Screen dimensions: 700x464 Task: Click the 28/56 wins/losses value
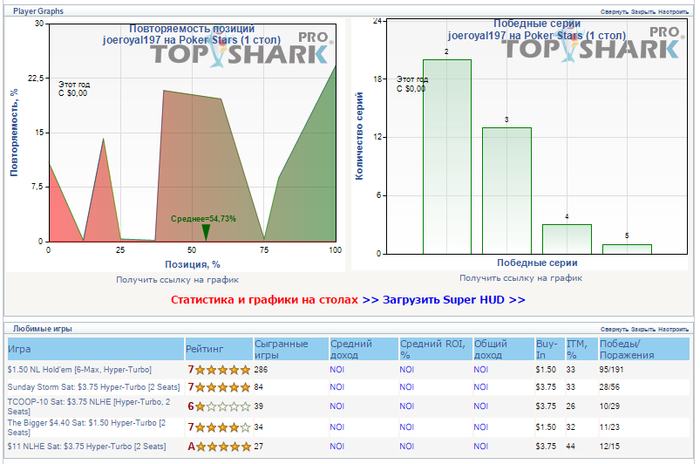pos(609,387)
